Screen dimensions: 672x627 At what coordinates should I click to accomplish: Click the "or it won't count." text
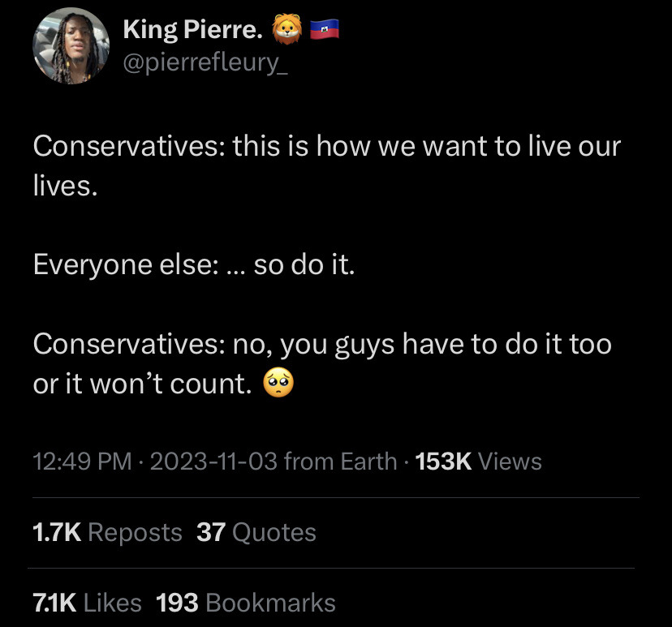point(143,384)
